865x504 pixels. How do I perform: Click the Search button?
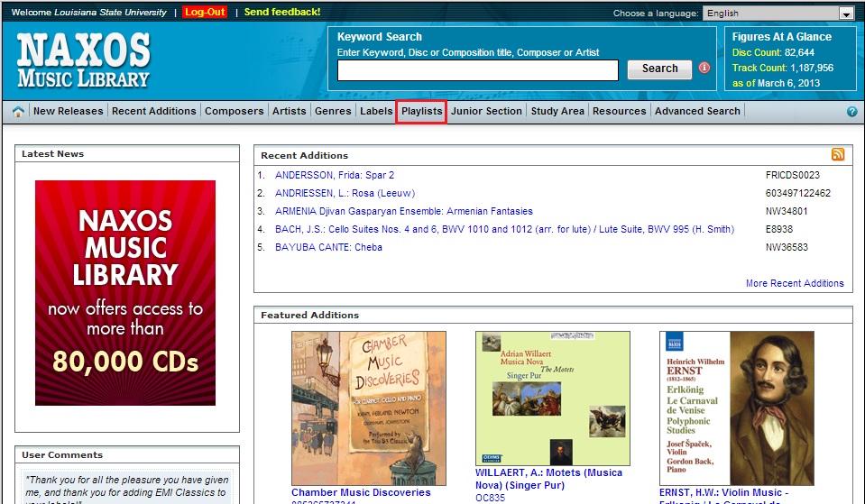(659, 69)
